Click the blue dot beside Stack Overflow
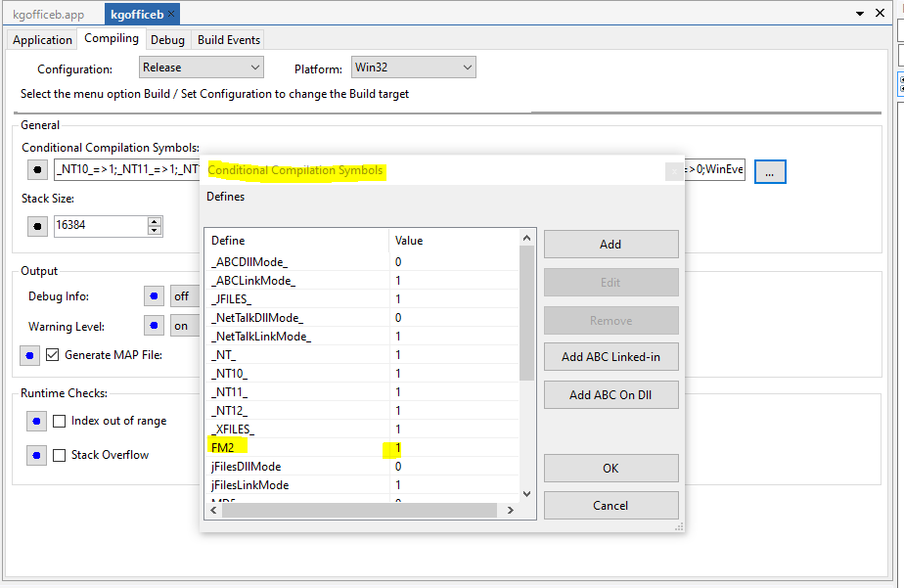 click(36, 455)
